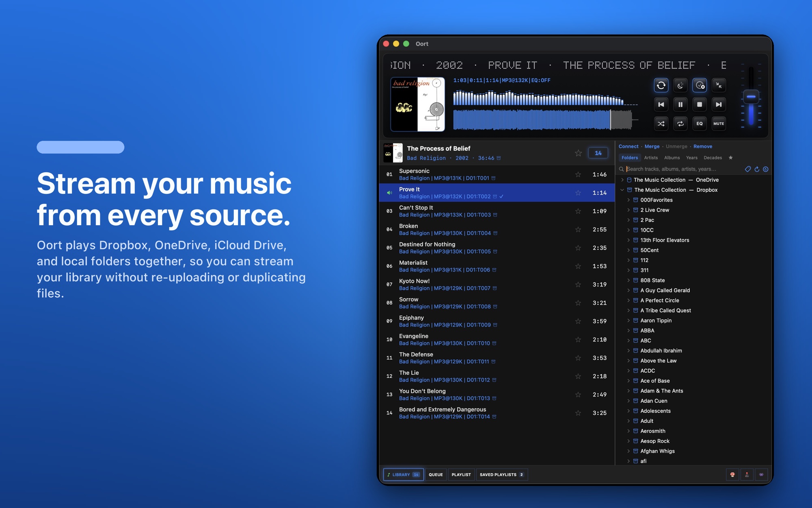
Task: Toggle shuffle mode
Action: pyautogui.click(x=661, y=124)
